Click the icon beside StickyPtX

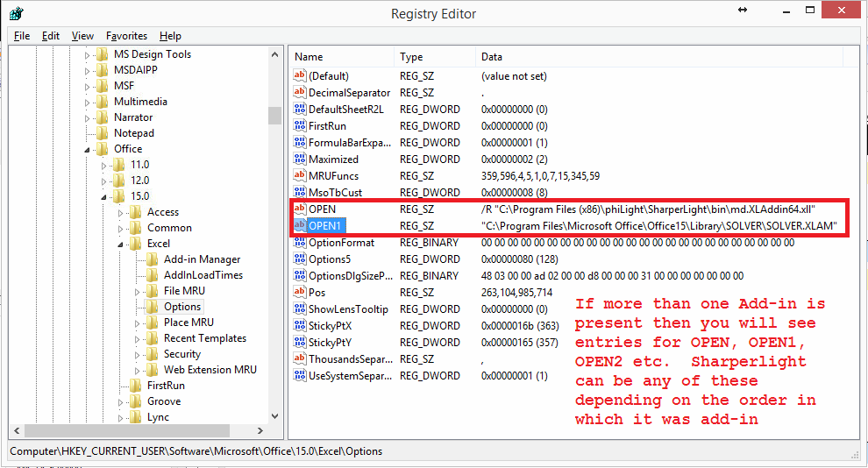pos(300,325)
